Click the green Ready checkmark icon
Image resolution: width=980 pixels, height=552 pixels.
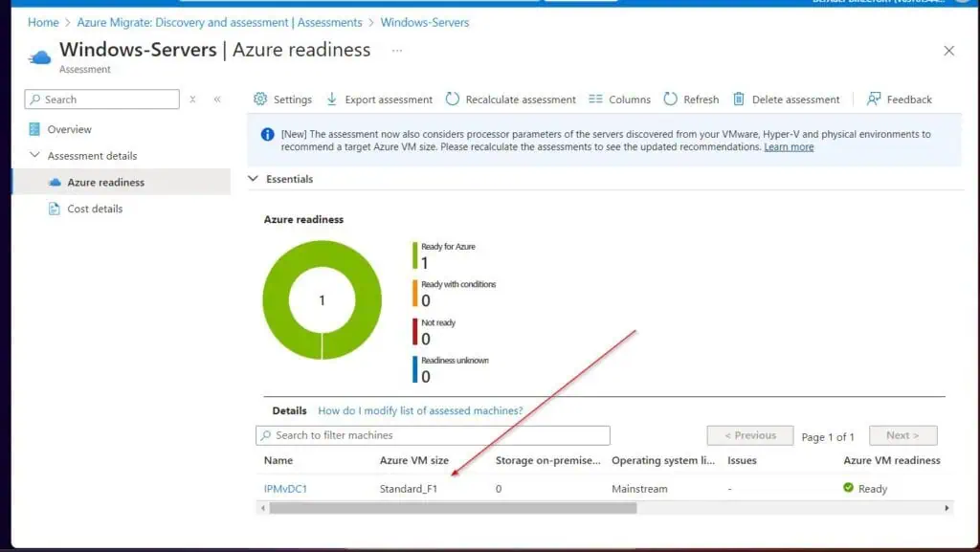(848, 488)
